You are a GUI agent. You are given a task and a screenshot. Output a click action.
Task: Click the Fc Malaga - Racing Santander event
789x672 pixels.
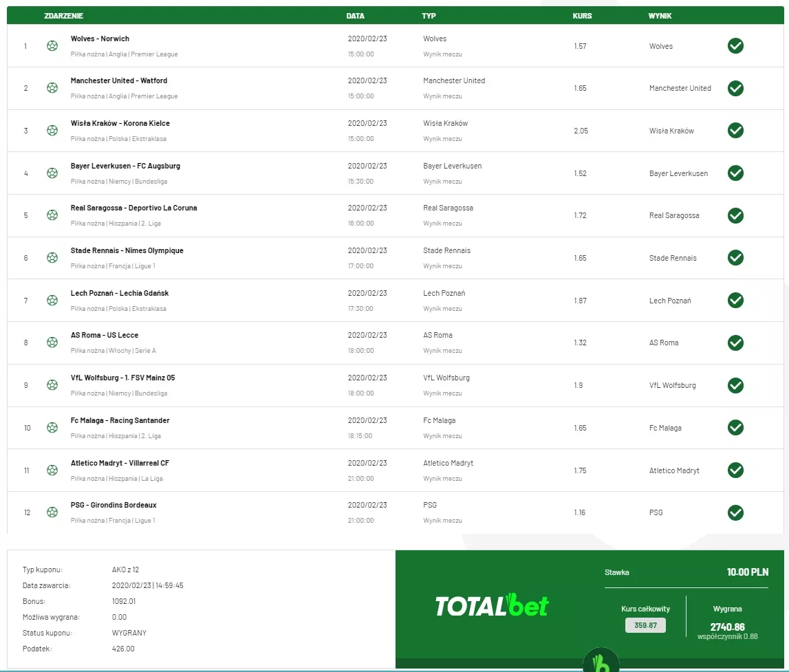pyautogui.click(x=120, y=420)
